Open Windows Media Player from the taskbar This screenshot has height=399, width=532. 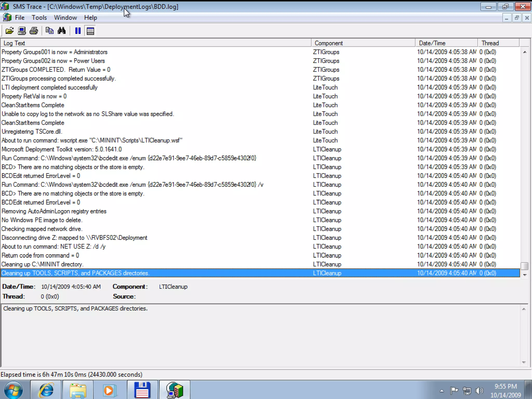[x=110, y=390]
